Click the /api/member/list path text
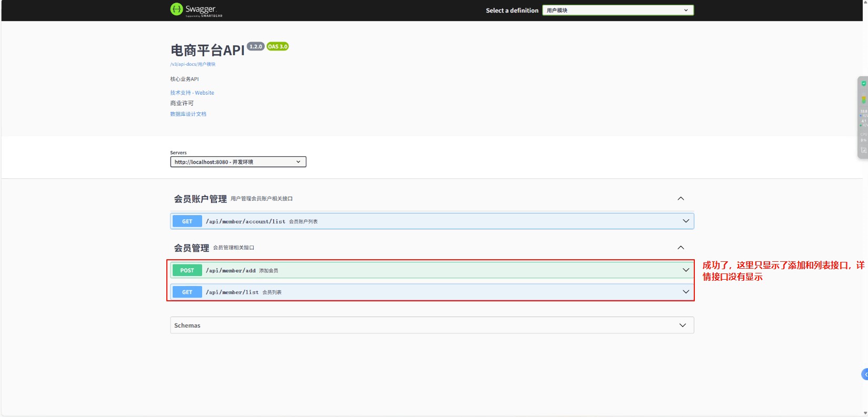The width and height of the screenshot is (868, 417). pyautogui.click(x=232, y=292)
